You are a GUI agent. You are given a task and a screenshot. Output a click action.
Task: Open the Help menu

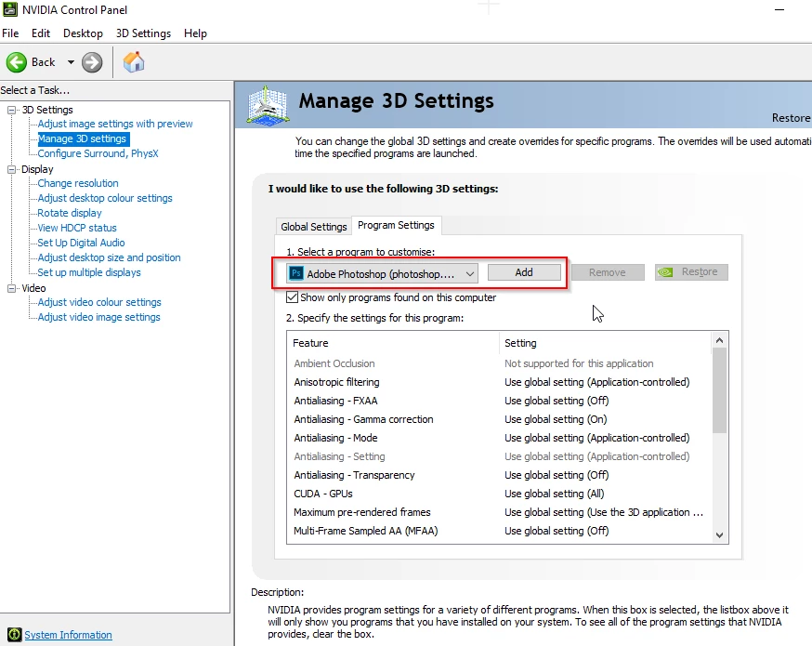(195, 33)
